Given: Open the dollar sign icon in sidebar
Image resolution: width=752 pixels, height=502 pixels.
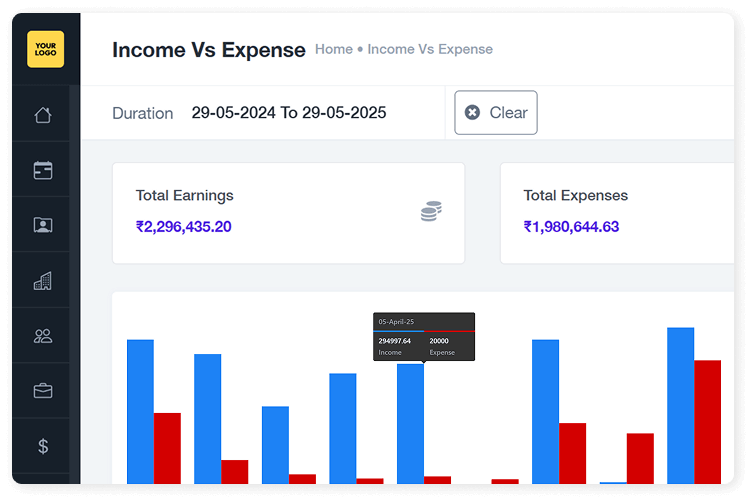Looking at the screenshot, I should coord(43,446).
